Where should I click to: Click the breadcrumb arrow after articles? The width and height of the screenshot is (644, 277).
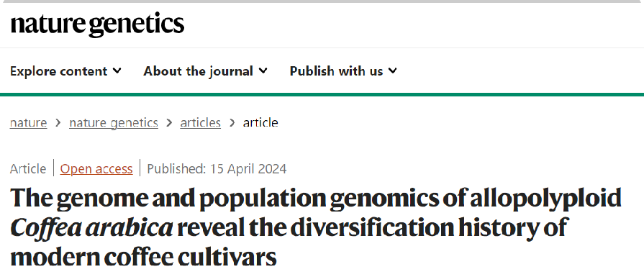pos(232,122)
